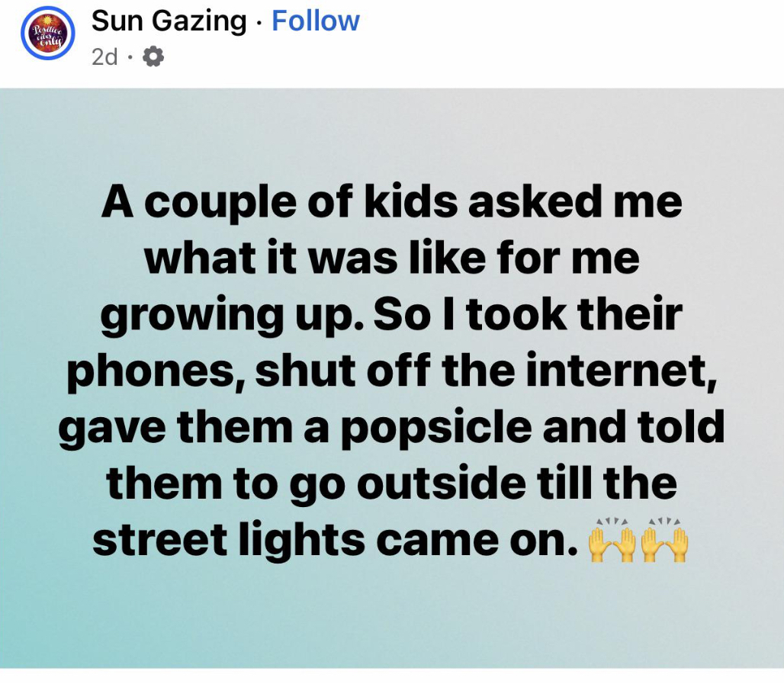
Task: Select the gear icon beside the timestamp
Action: [x=154, y=55]
